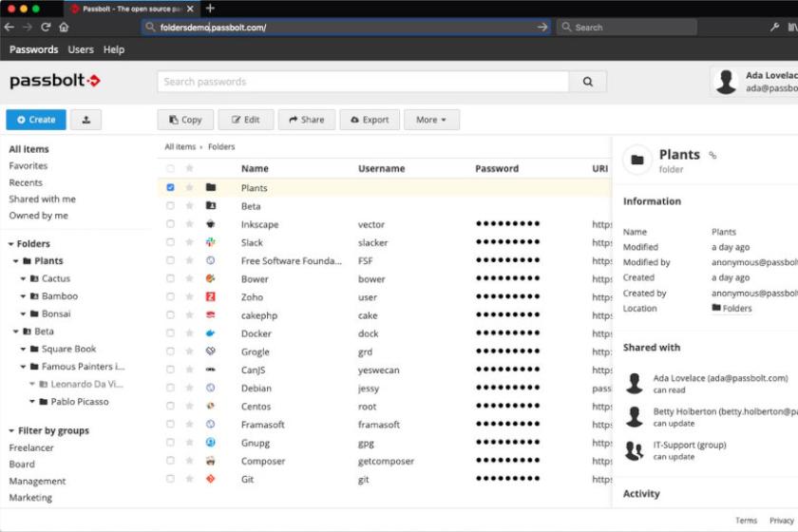The height and width of the screenshot is (532, 798).
Task: Check the Slack row checkbox
Action: tap(170, 242)
